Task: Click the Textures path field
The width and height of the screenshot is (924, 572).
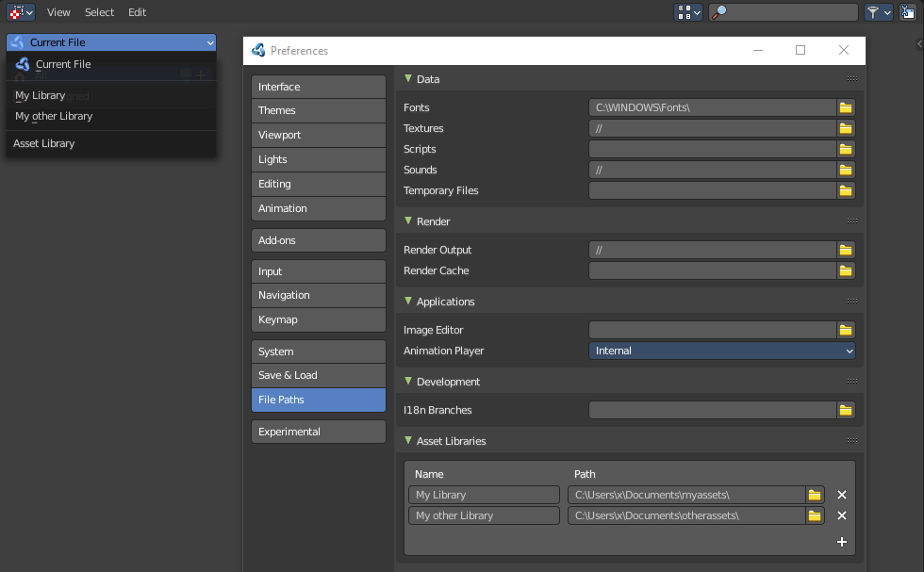Action: click(x=713, y=128)
